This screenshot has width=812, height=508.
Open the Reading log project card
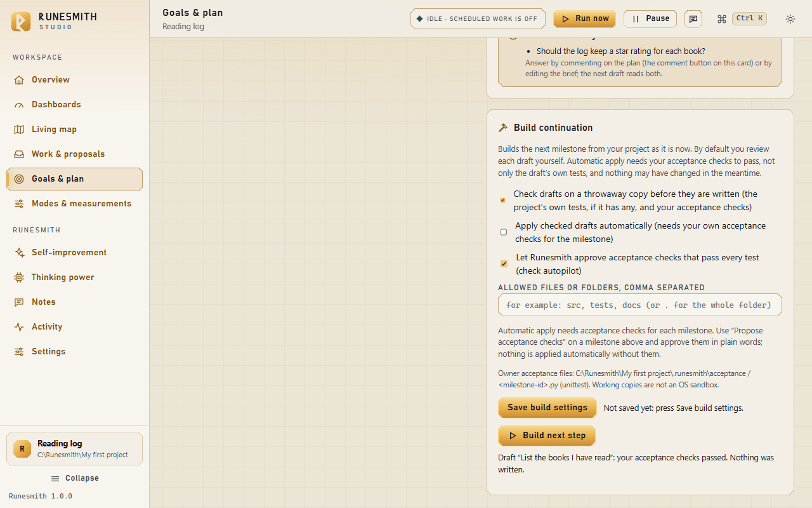pos(74,449)
